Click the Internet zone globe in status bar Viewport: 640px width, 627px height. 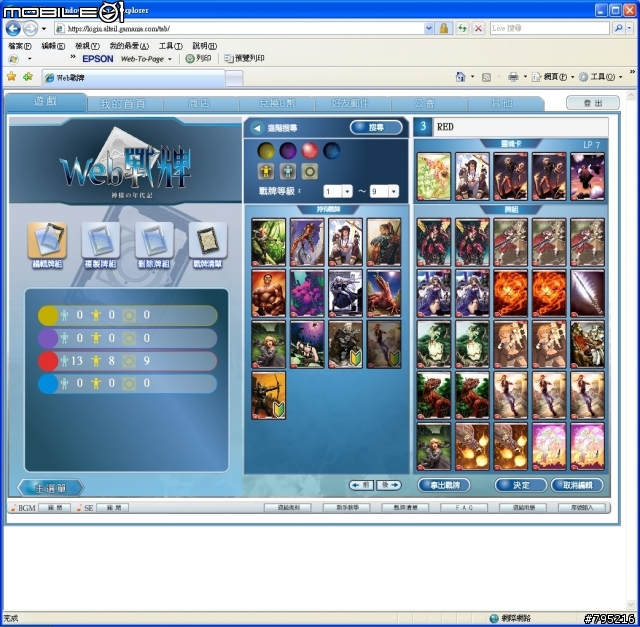pyautogui.click(x=494, y=618)
